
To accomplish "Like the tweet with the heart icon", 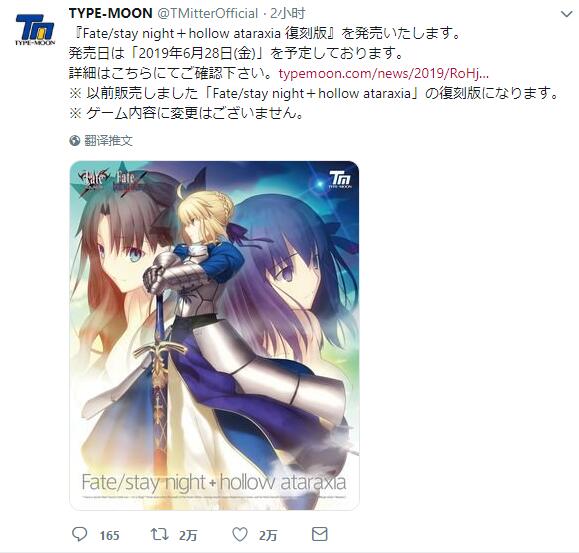I will coord(240,534).
